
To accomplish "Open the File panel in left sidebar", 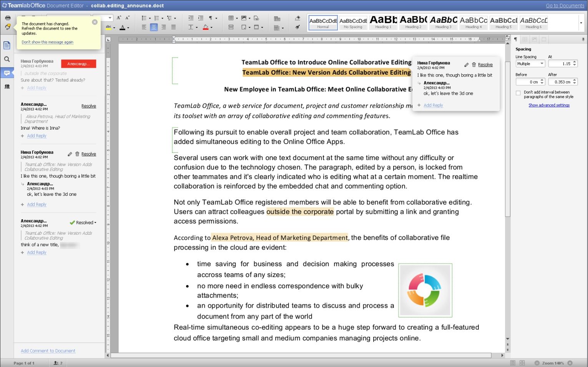I will pos(7,45).
